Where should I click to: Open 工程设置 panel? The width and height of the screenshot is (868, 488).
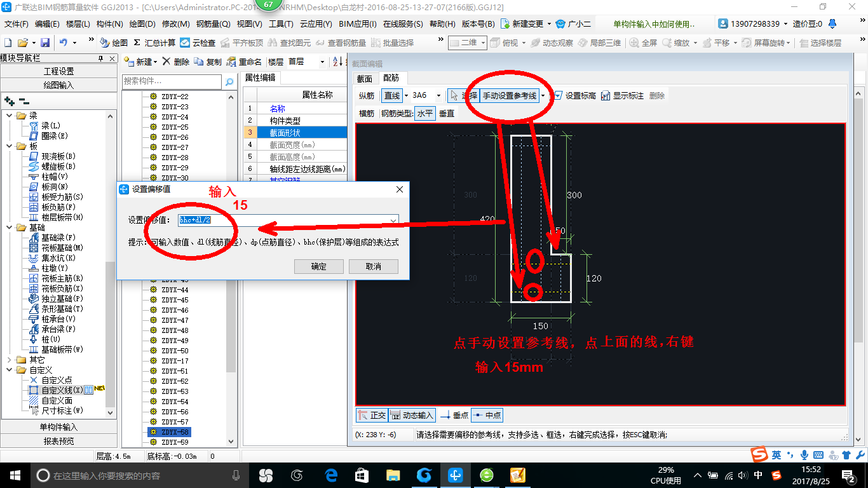point(59,71)
